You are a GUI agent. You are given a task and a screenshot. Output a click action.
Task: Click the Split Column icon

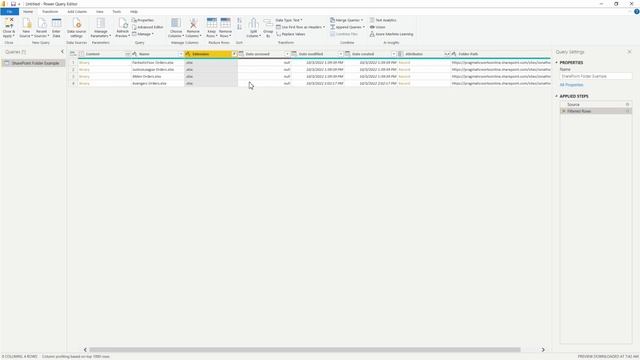(x=253, y=23)
